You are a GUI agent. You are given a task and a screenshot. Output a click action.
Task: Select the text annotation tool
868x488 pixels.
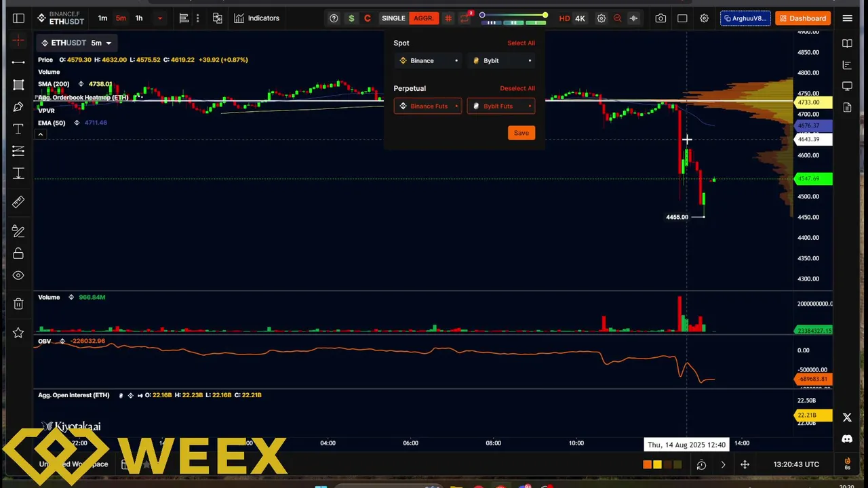click(18, 129)
